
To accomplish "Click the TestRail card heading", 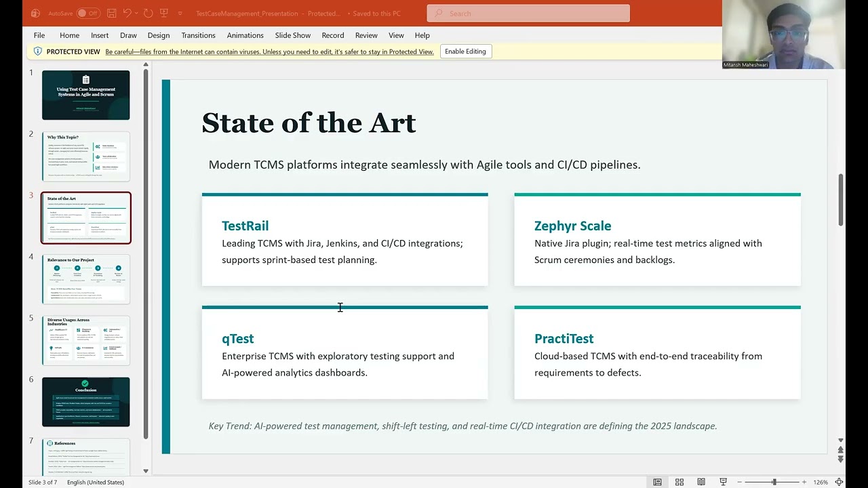I will [x=245, y=226].
